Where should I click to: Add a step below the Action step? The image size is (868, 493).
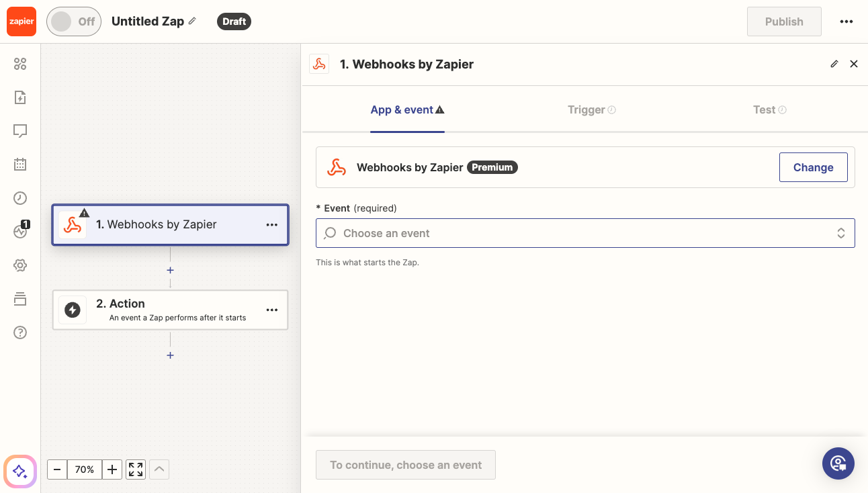tap(171, 355)
